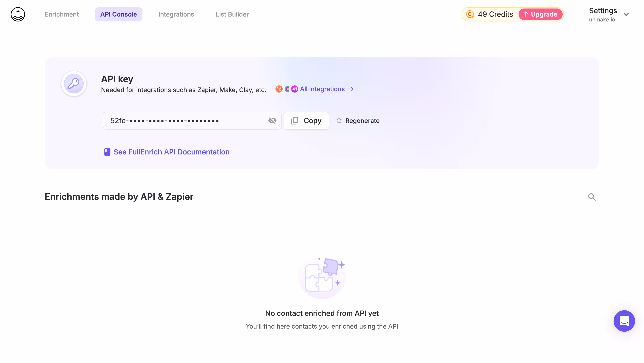
Task: Open the All integrations link
Action: tap(326, 89)
